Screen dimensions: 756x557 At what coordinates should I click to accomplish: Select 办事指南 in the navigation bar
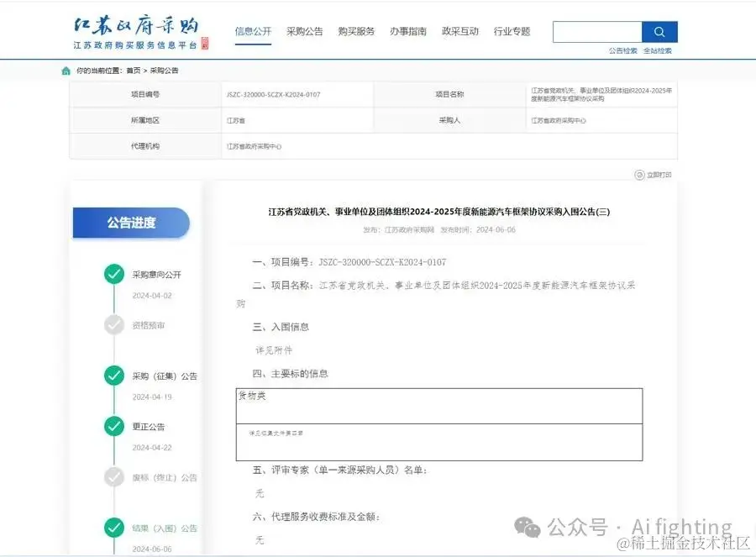(407, 30)
